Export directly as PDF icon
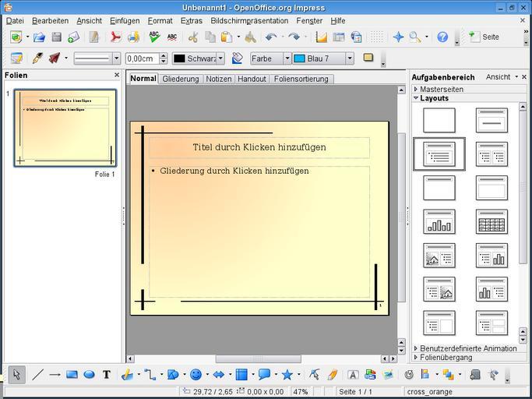Viewport: 532px width, 399px height. tap(115, 37)
